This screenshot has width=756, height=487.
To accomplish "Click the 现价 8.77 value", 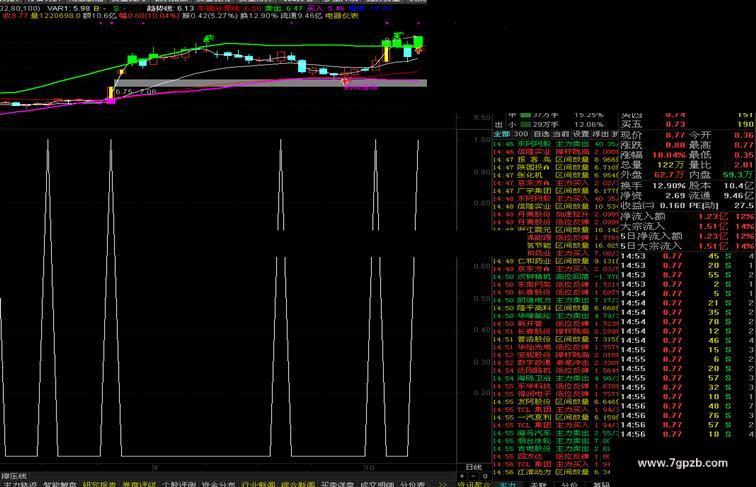I will 675,135.
